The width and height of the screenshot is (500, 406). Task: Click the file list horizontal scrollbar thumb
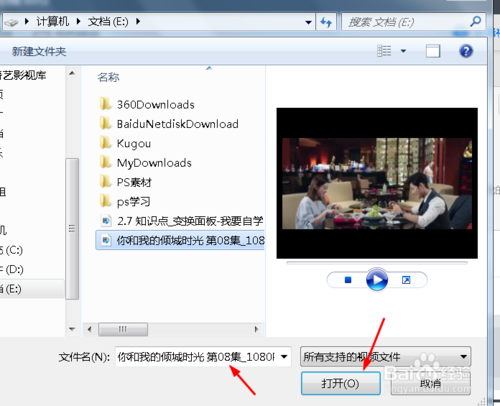[x=123, y=329]
